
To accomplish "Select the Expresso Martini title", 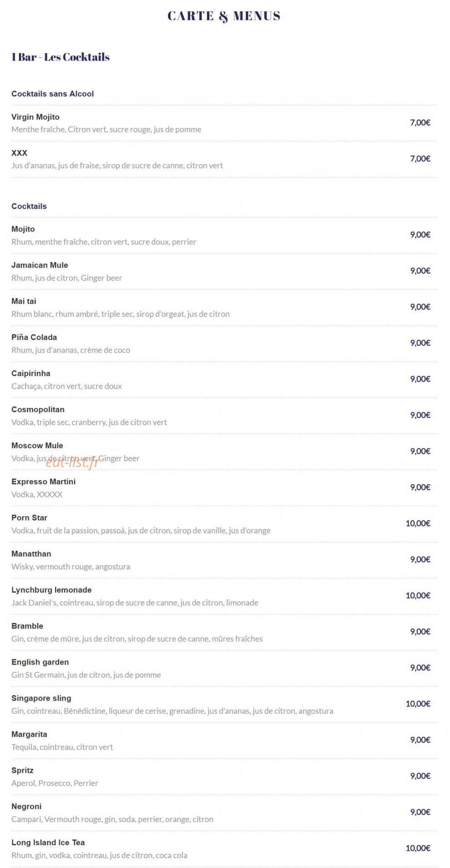I will [x=44, y=482].
